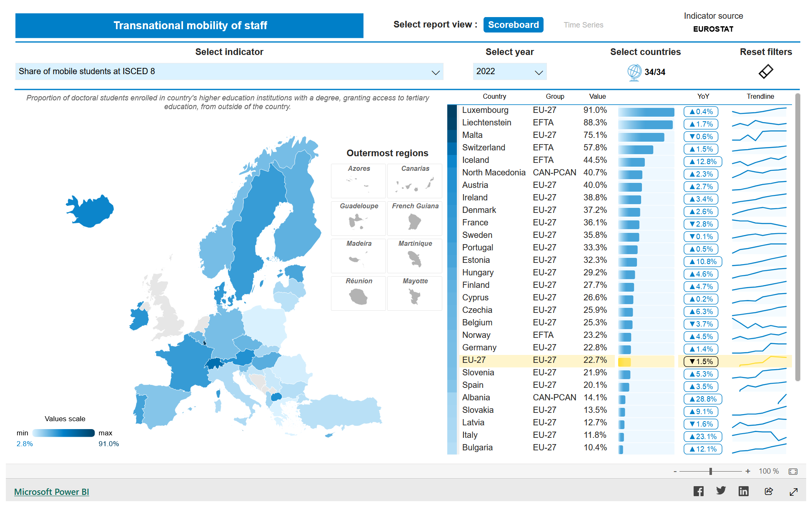This screenshot has width=812, height=507.
Task: Open the Microsoft Power BI link
Action: (52, 492)
